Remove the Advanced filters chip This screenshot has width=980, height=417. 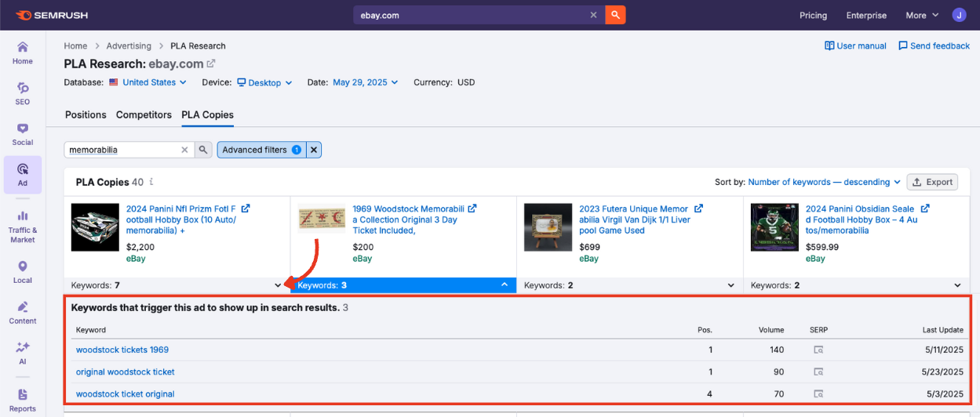(313, 150)
